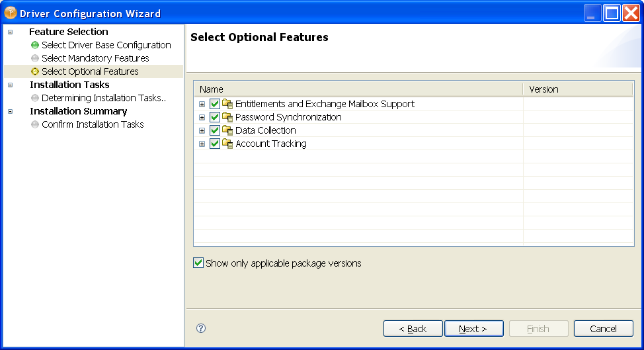Select the Select Optional Features step
Screen dimensions: 644x350
click(90, 71)
